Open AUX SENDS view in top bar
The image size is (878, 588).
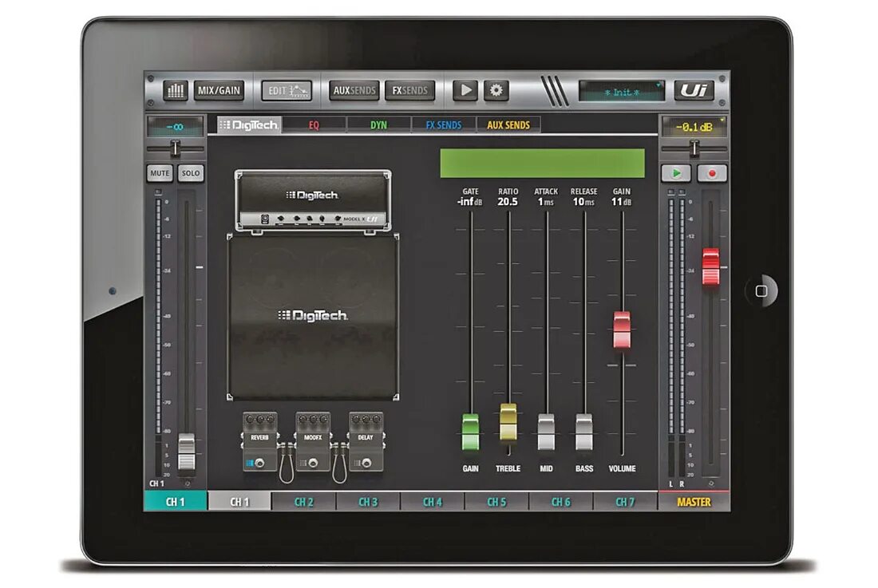(x=354, y=90)
